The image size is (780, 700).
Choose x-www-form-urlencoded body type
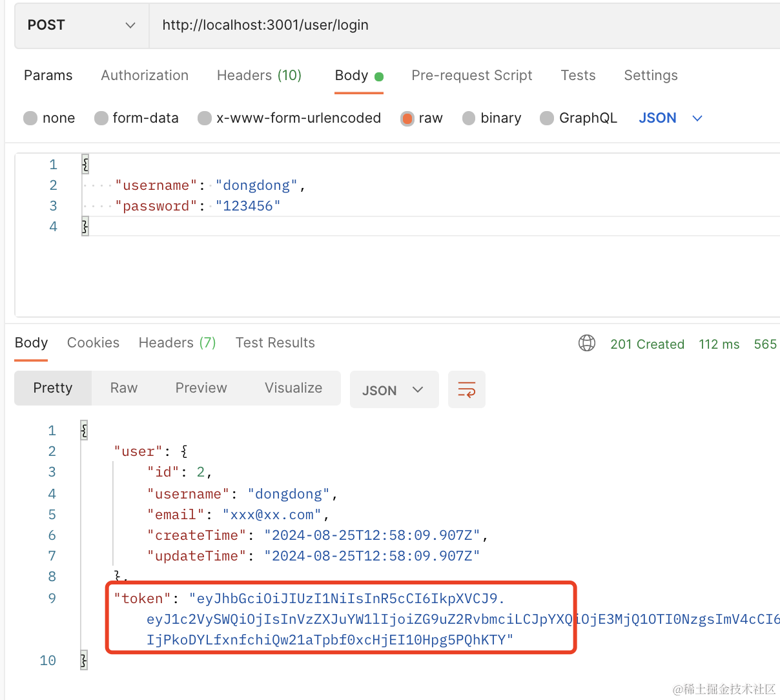pos(205,118)
